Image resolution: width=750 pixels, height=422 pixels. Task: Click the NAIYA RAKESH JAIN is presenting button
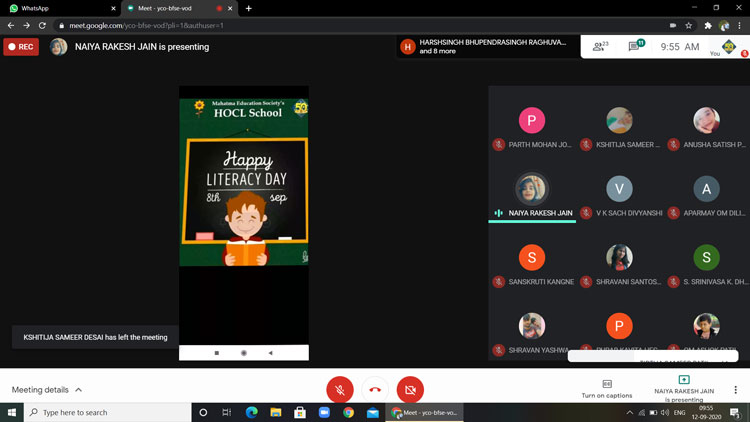pos(684,389)
